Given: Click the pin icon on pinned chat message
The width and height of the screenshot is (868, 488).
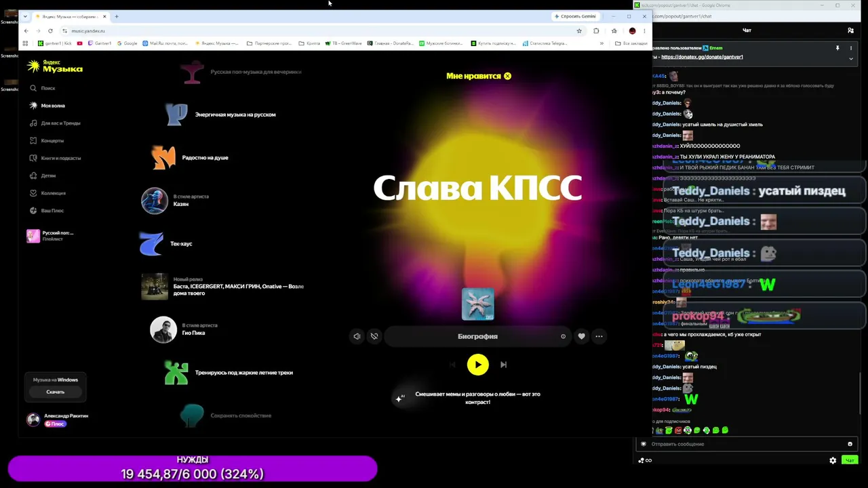Looking at the screenshot, I should click(837, 48).
